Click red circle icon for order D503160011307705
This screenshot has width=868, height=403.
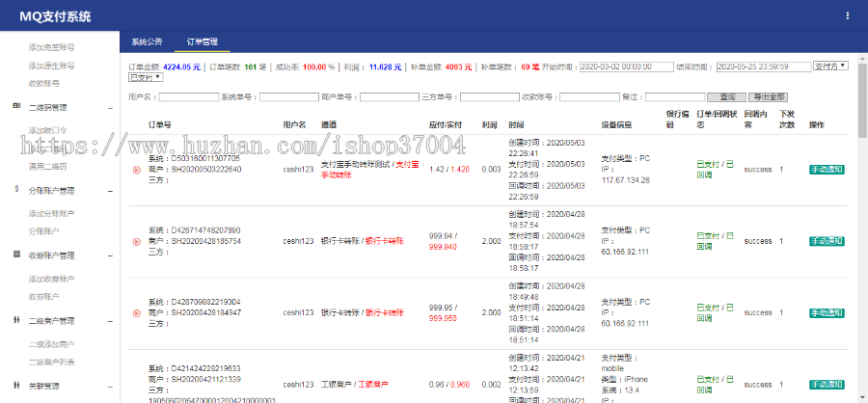pyautogui.click(x=137, y=170)
